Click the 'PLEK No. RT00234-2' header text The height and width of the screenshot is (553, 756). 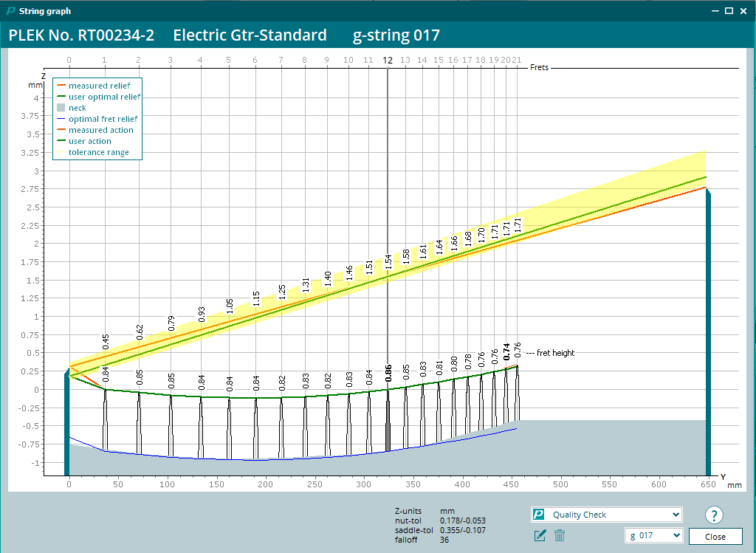point(81,35)
